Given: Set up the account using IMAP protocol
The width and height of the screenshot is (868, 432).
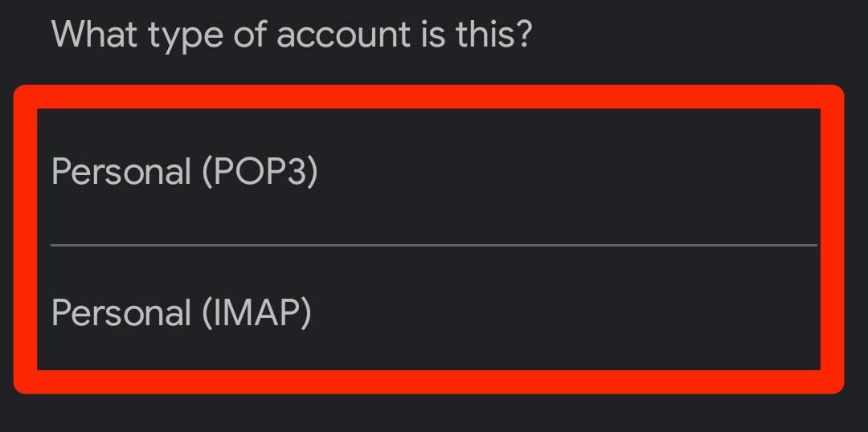Looking at the screenshot, I should coord(182,312).
